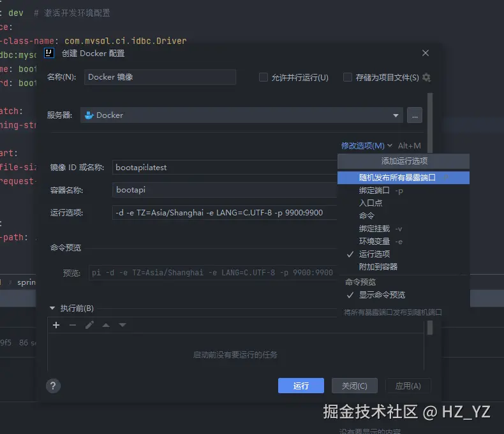
Task: Click the 运行 button
Action: pyautogui.click(x=301, y=386)
